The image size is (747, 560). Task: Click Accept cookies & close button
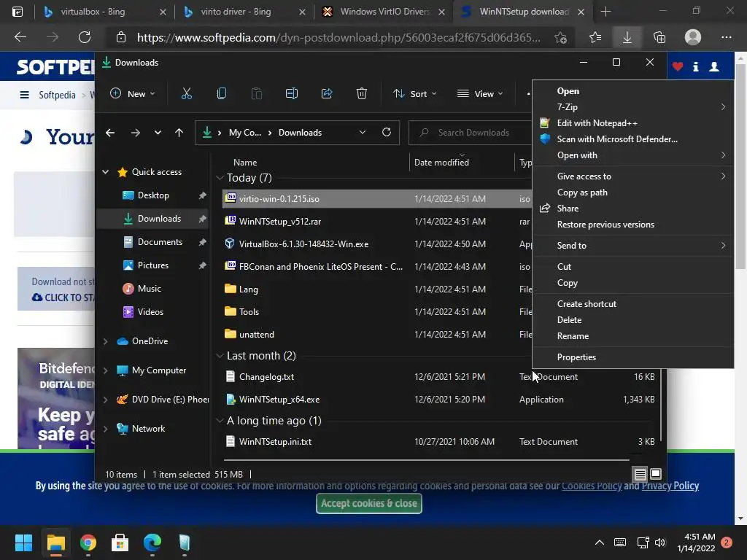coord(368,503)
